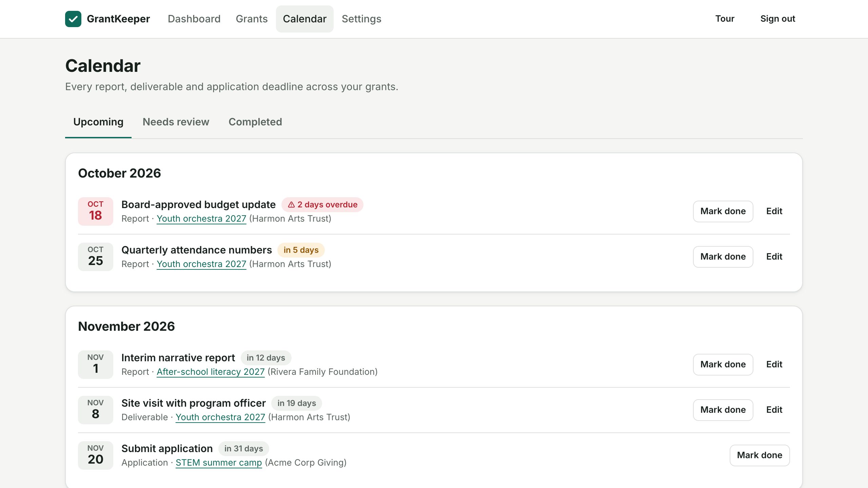Image resolution: width=868 pixels, height=488 pixels.
Task: Open the Dashboard nav item
Action: [194, 19]
